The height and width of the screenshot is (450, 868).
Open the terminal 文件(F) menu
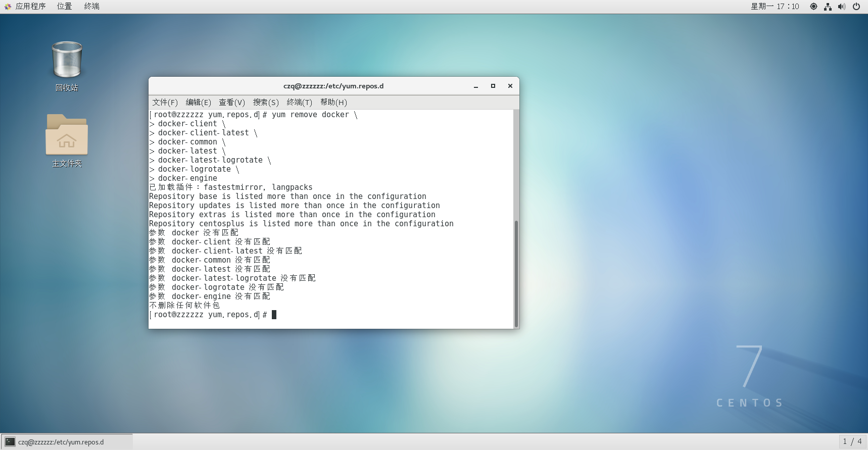tap(165, 103)
